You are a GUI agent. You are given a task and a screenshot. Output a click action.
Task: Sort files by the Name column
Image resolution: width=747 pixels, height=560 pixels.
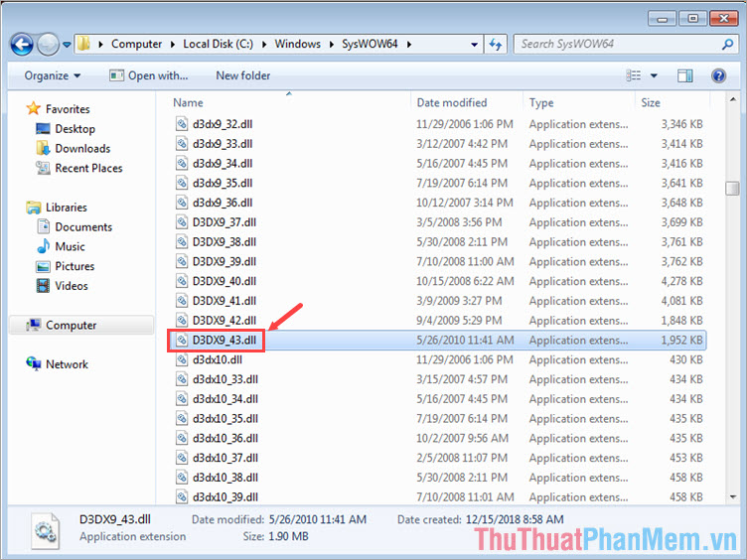click(x=188, y=103)
